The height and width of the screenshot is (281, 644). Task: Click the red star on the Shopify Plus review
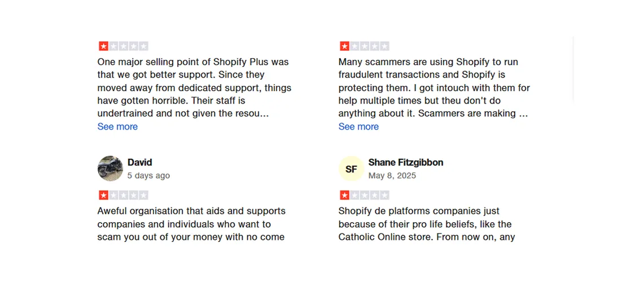coord(103,46)
